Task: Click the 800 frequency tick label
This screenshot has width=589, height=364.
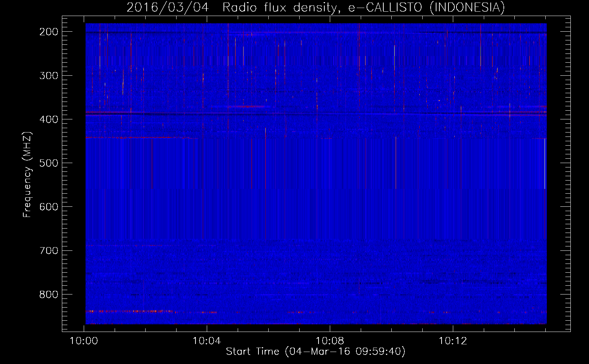Action: [49, 294]
